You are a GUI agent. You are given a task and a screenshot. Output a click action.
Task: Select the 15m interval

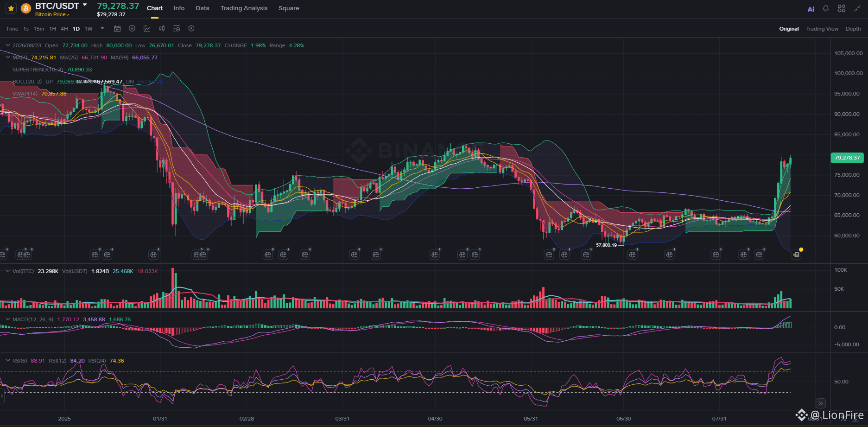click(39, 29)
